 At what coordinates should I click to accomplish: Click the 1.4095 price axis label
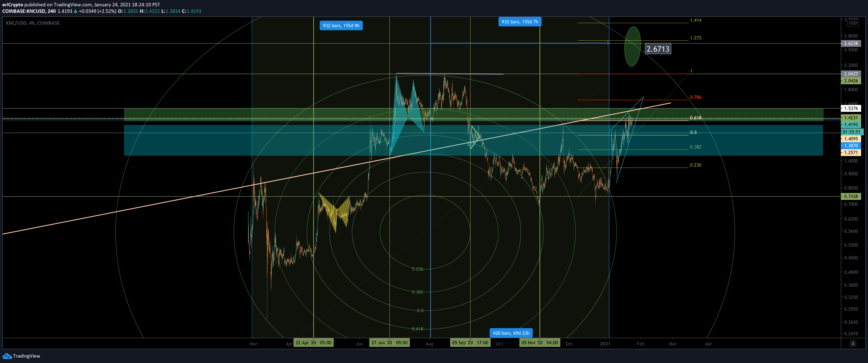click(851, 139)
